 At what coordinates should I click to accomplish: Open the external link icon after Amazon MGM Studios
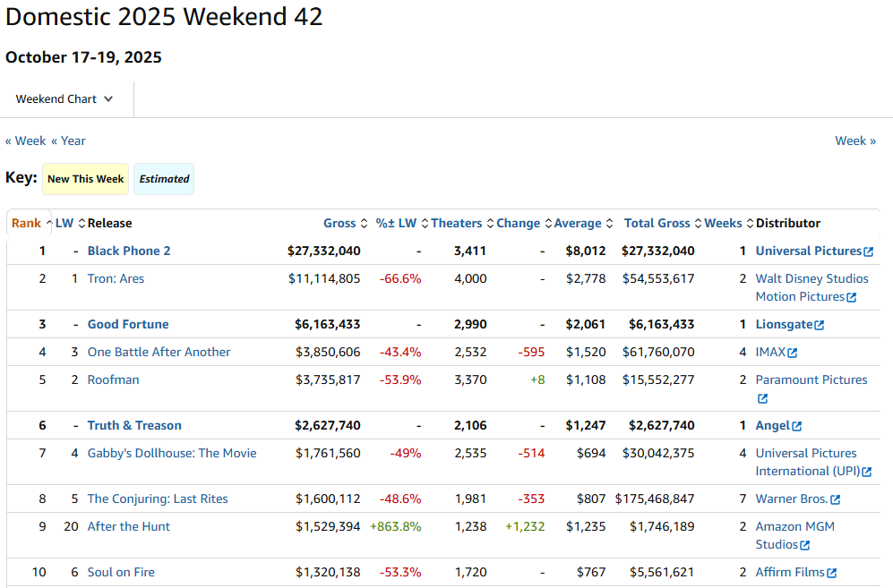click(x=805, y=545)
